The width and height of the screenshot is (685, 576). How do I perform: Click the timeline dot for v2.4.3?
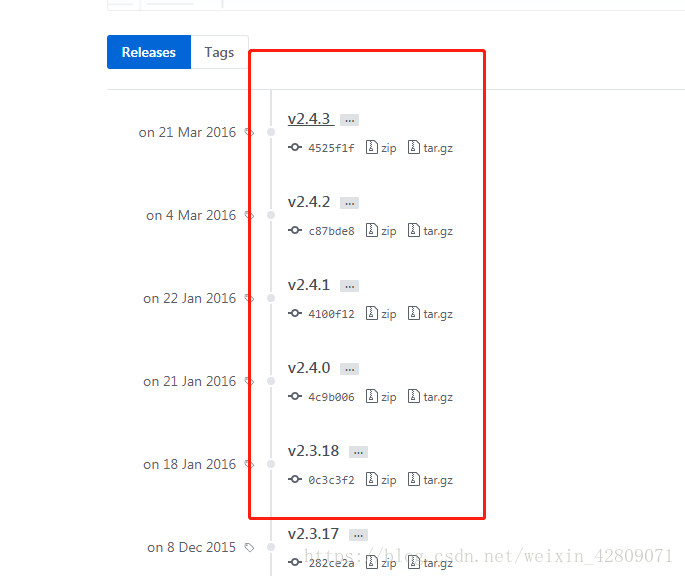coord(271,132)
